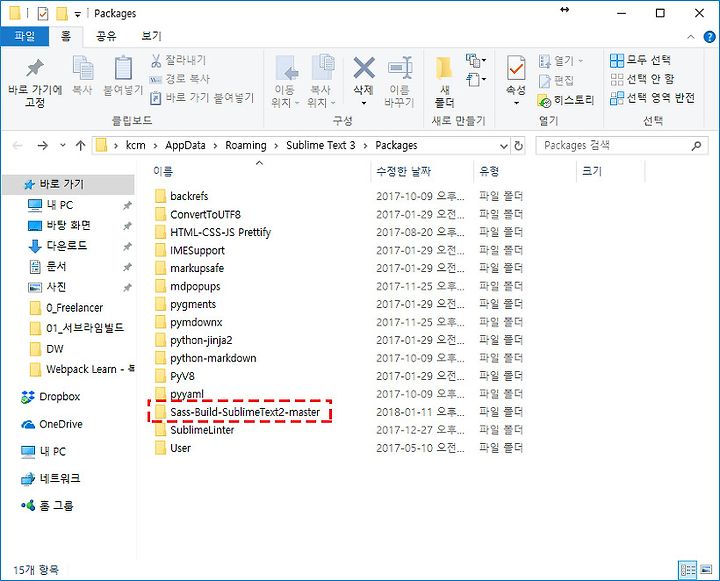Viewport: 720px width, 581px height.
Task: Switch to the Share (공유) tab
Action: coord(106,36)
